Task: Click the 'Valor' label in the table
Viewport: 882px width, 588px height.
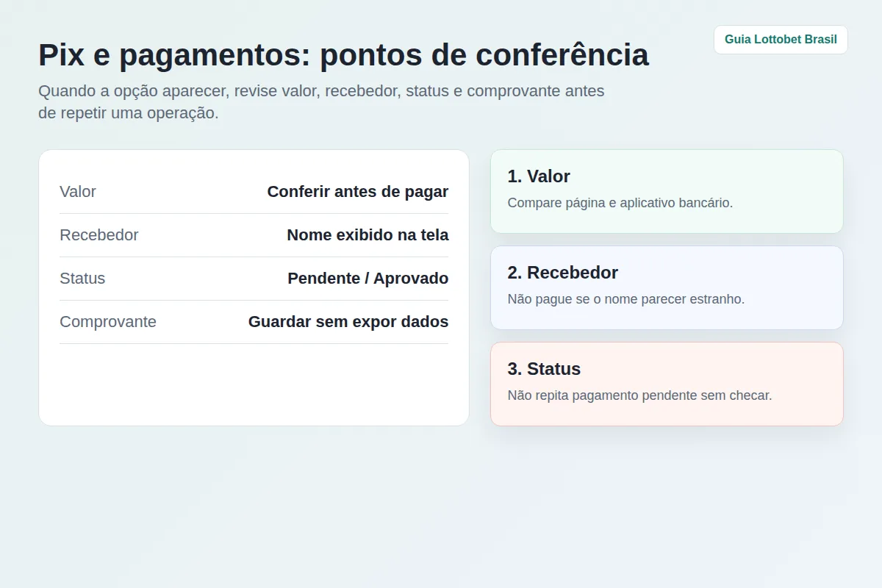Action: 78,192
